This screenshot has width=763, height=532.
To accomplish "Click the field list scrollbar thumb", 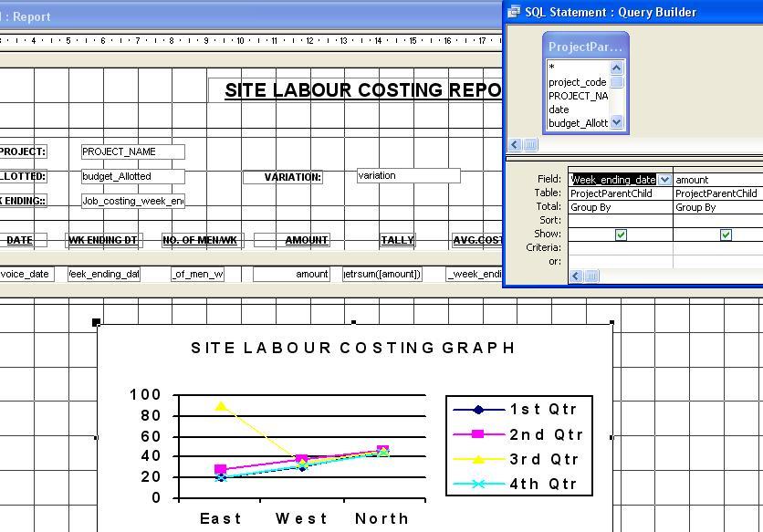I will coord(616,82).
